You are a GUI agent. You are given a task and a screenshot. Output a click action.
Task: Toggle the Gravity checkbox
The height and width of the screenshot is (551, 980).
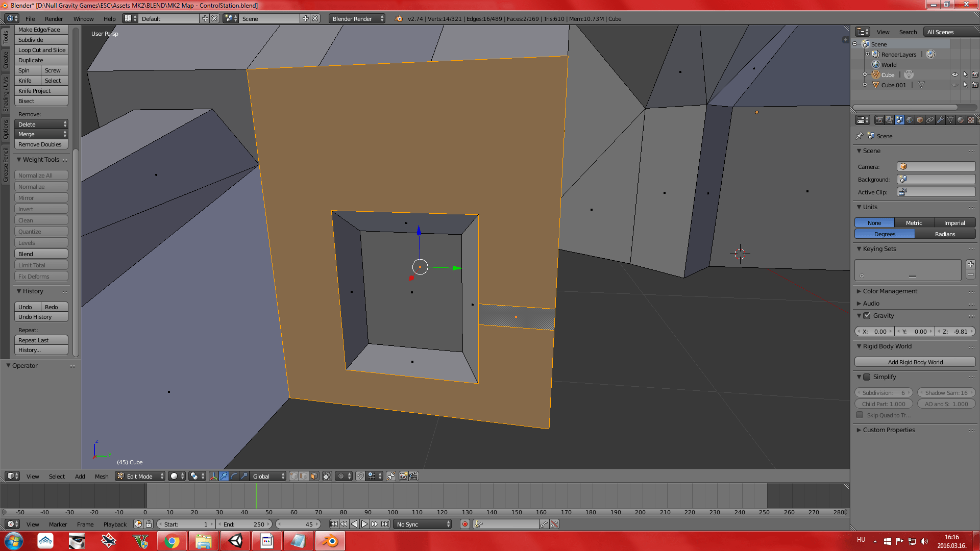coord(867,316)
